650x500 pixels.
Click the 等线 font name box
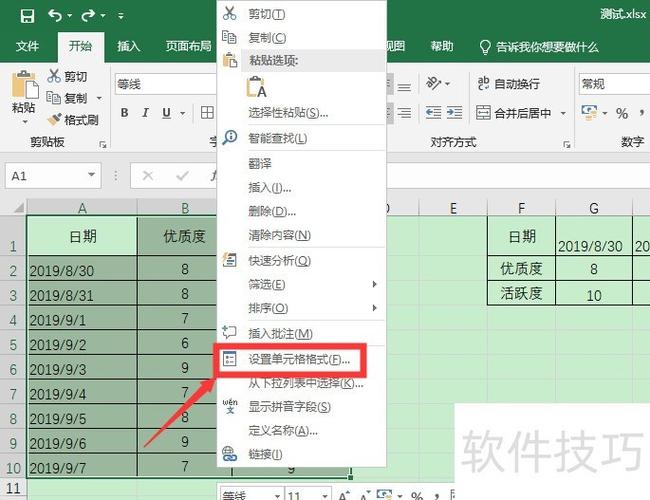[166, 84]
